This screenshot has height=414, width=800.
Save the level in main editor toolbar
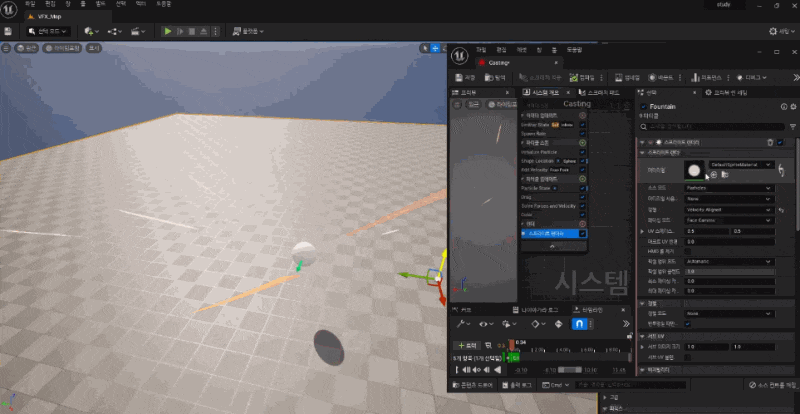pyautogui.click(x=8, y=31)
